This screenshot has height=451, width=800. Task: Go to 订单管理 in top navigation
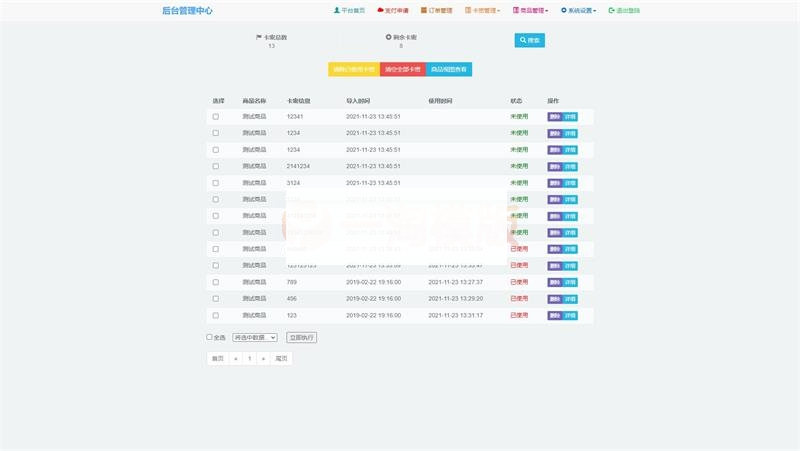(x=436, y=10)
